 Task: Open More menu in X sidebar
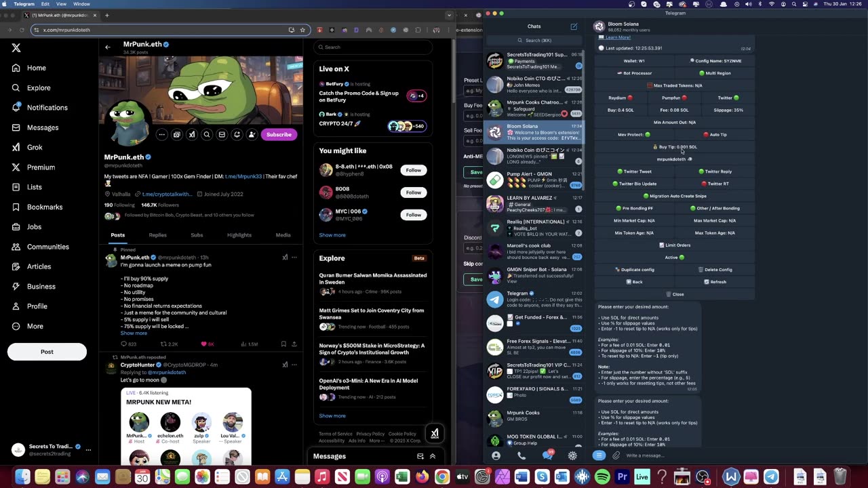pos(27,326)
